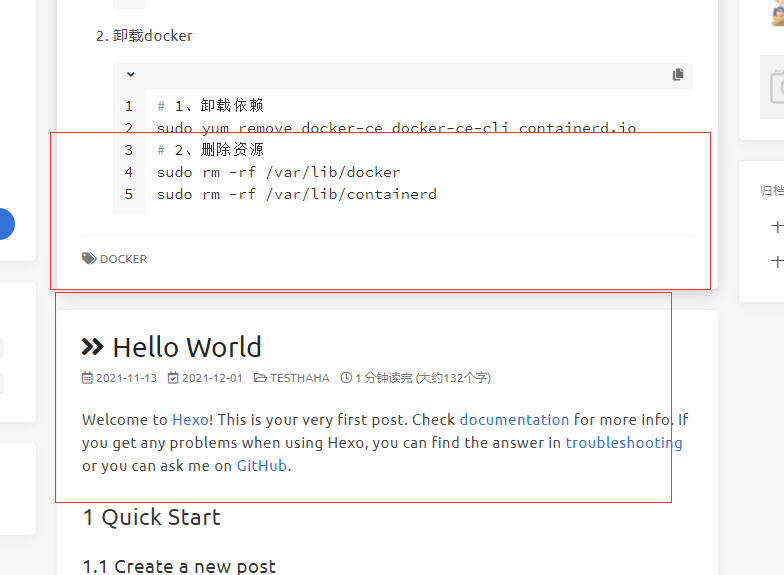784x575 pixels.
Task: Expand the first plus item in archive sidebar
Action: (777, 226)
